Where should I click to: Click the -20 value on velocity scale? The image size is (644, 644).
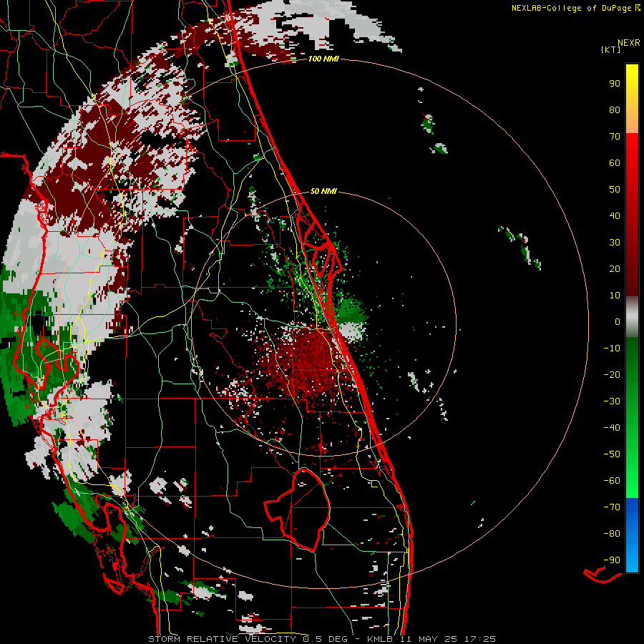(x=612, y=374)
